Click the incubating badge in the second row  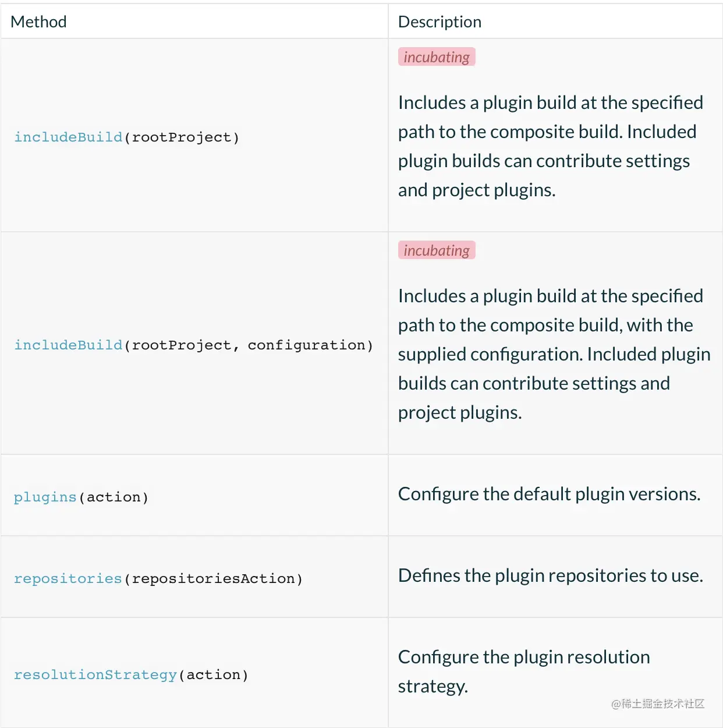click(437, 250)
